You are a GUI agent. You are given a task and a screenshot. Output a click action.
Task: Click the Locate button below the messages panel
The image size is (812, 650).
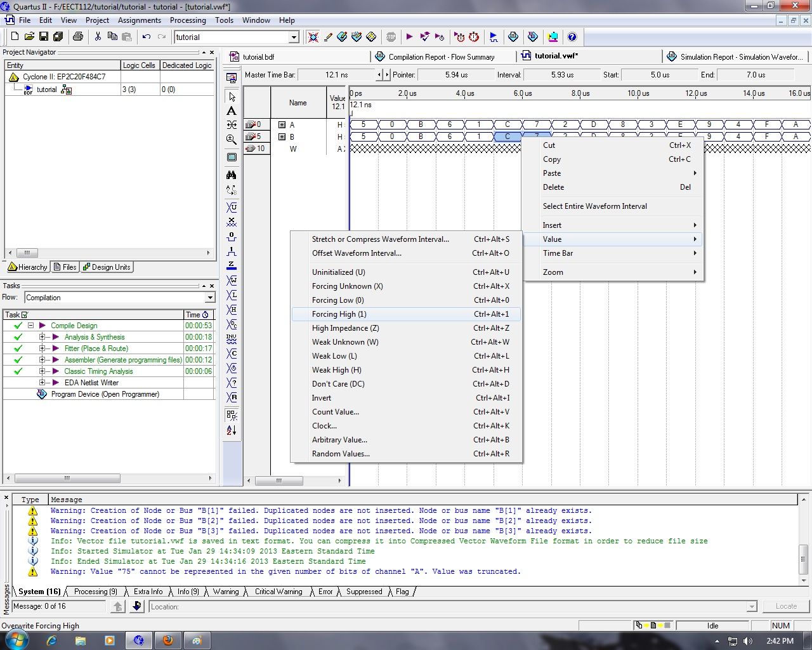click(x=785, y=606)
